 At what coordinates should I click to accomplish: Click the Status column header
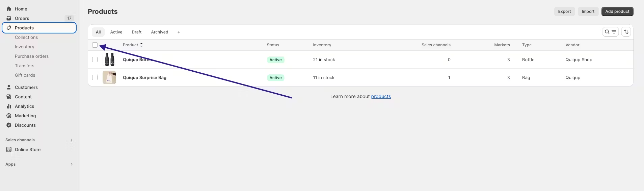point(273,45)
